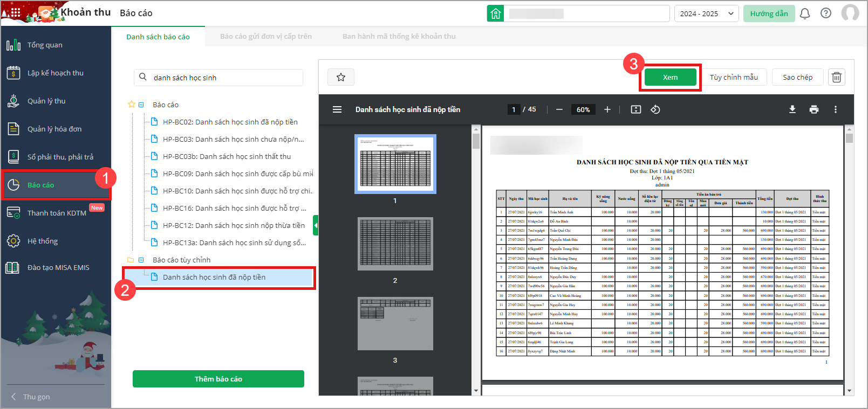The image size is (868, 409).
Task: Collapse the Báo cáo tree group
Action: 141,105
